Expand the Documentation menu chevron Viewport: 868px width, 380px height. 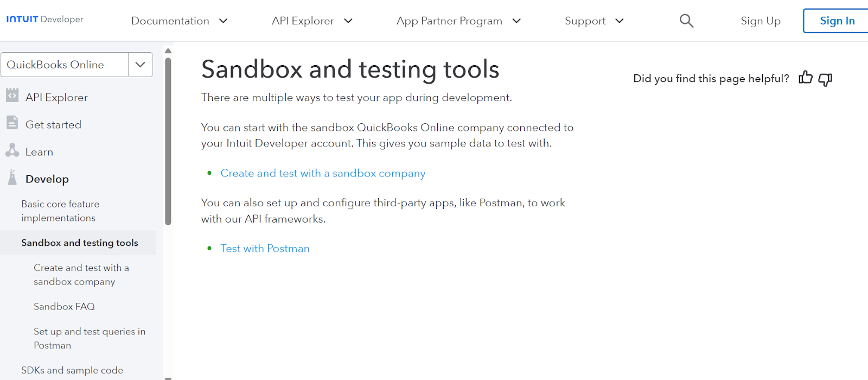[x=223, y=21]
